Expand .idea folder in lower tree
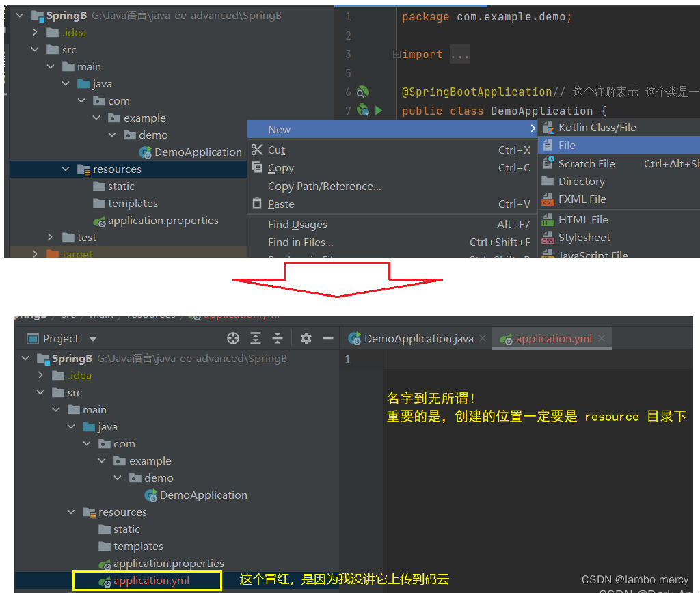Screen dimensions: 700x593 click(40, 375)
